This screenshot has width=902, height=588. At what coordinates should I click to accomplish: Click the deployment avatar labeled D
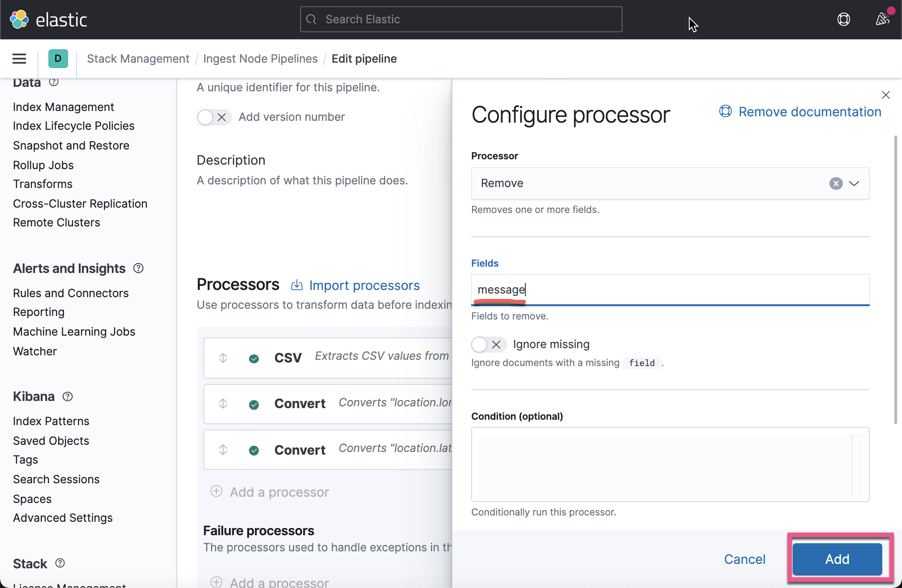58,59
